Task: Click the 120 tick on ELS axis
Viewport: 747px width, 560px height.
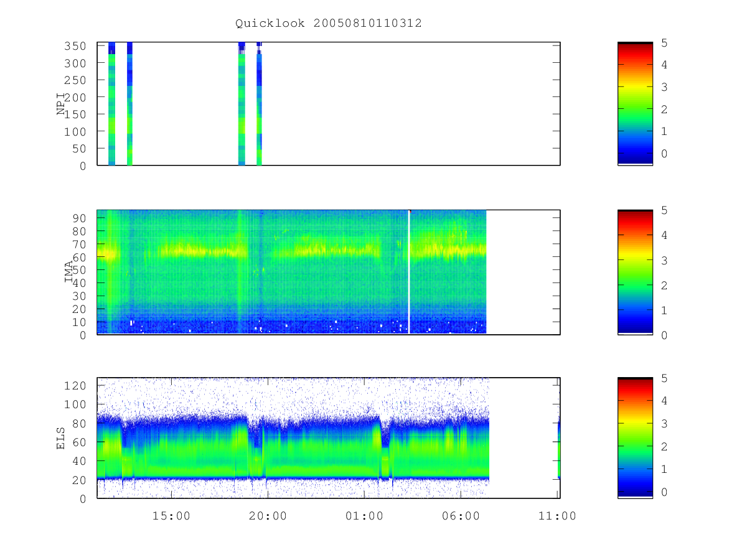Action: pyautogui.click(x=75, y=386)
